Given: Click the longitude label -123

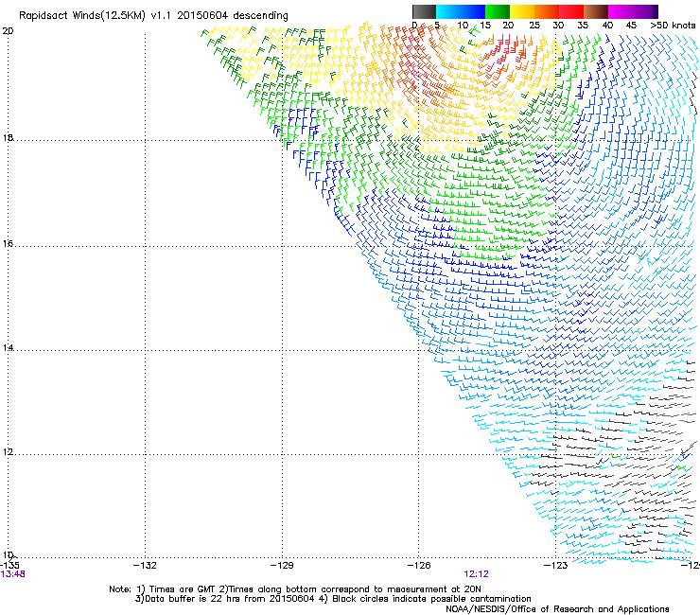Looking at the screenshot, I should tap(556, 566).
